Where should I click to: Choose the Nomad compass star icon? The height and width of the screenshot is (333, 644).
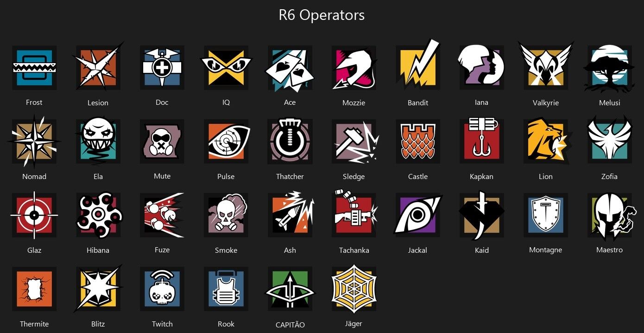click(34, 141)
